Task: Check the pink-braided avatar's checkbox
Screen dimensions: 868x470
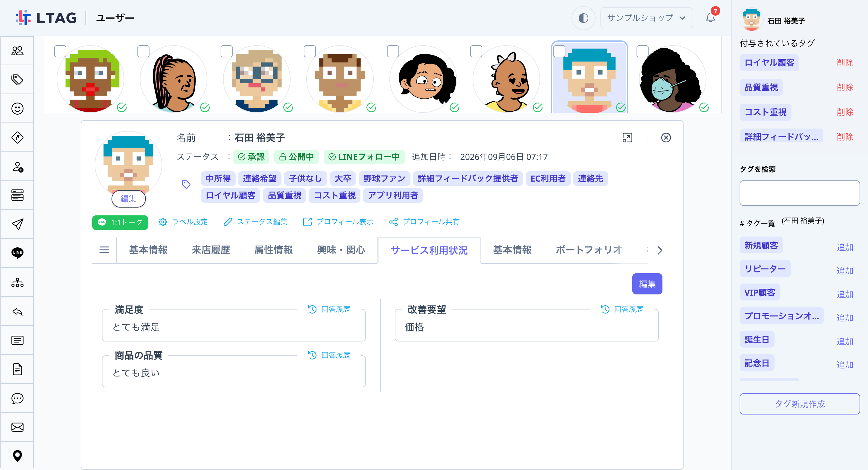Action: 143,51
